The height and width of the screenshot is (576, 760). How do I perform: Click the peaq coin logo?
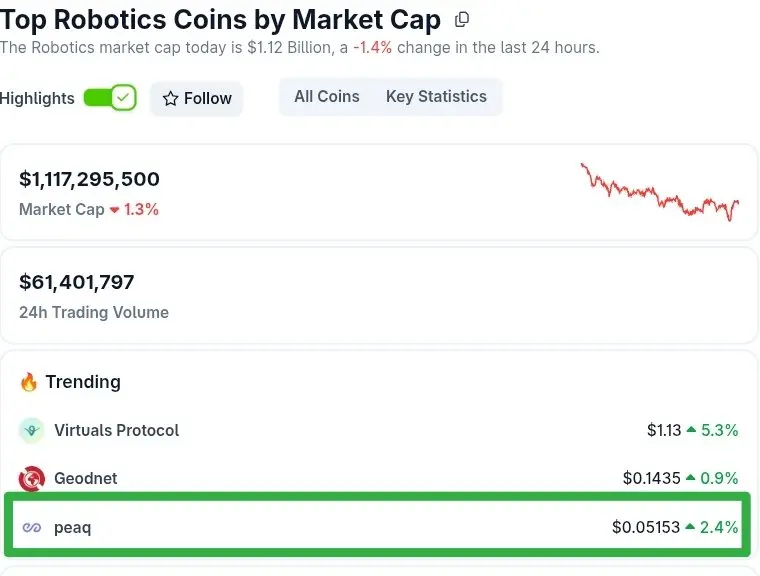tap(32, 527)
